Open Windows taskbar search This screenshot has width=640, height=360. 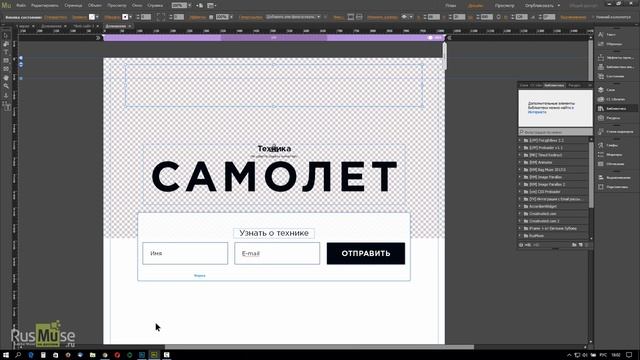(x=18, y=355)
